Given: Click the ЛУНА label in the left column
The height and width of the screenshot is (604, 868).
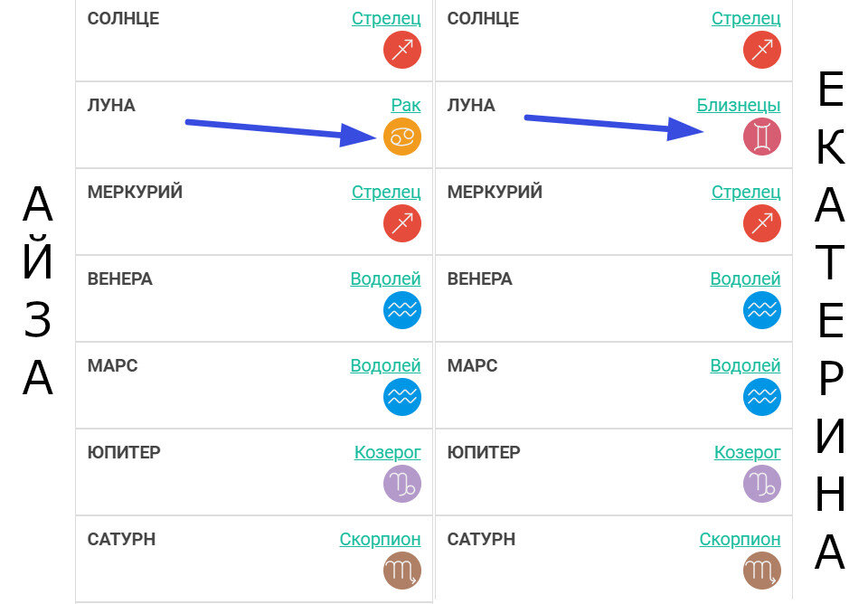Looking at the screenshot, I should coord(111,105).
